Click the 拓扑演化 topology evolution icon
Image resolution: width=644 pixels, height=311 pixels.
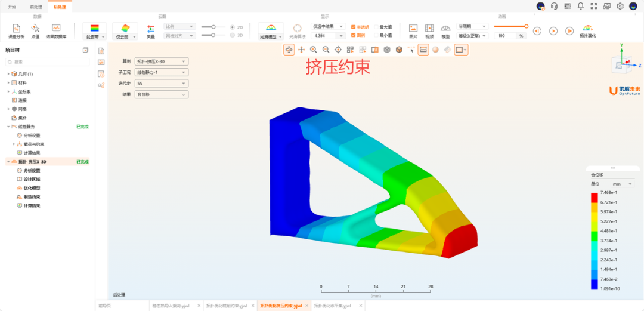click(x=587, y=30)
